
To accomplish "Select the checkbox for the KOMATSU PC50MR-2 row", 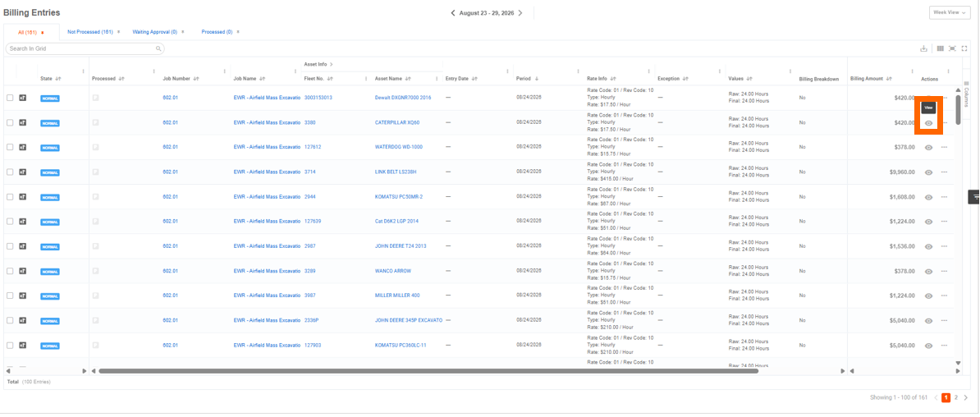I will (x=10, y=197).
